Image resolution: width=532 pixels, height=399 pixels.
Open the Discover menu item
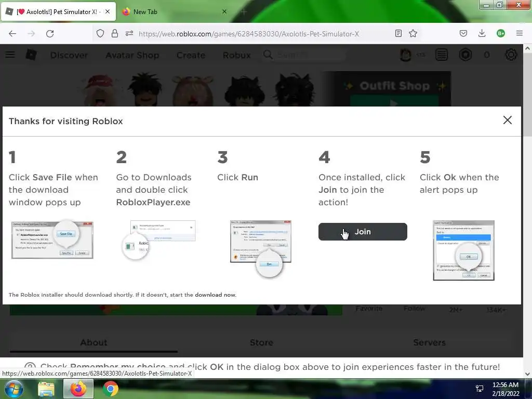[x=69, y=55]
